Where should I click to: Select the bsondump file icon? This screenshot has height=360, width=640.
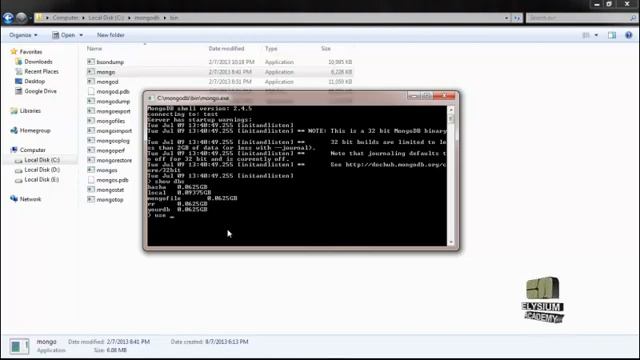click(91, 62)
